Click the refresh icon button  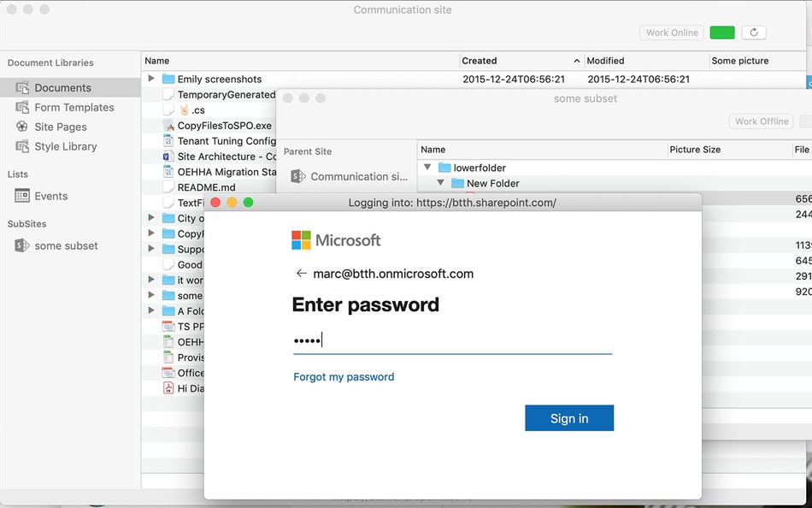(x=754, y=32)
